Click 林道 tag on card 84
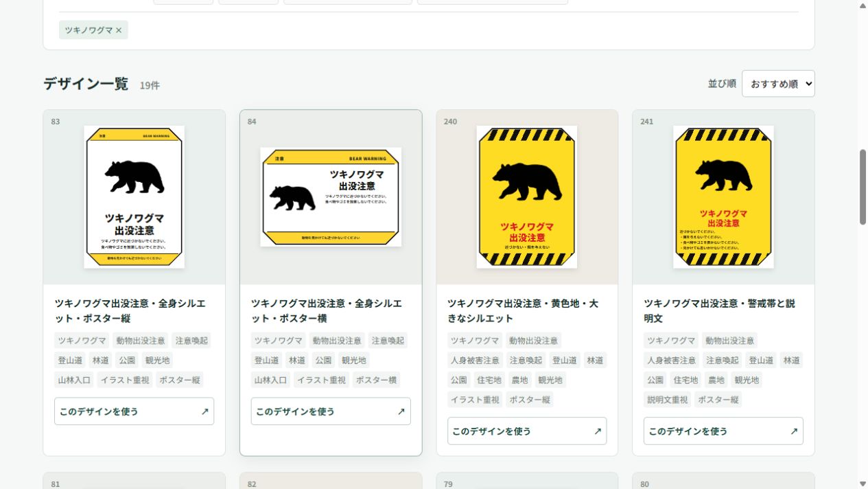Viewport: 868px width, 489px height. pos(297,360)
